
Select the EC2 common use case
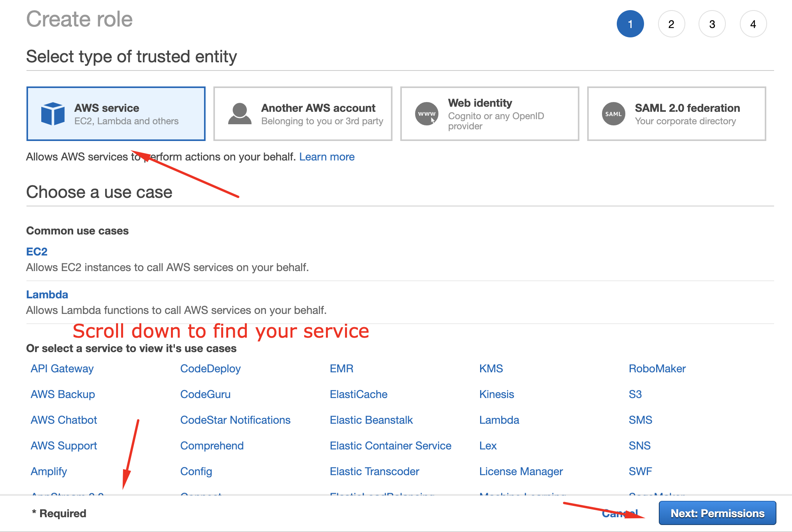pyautogui.click(x=37, y=252)
